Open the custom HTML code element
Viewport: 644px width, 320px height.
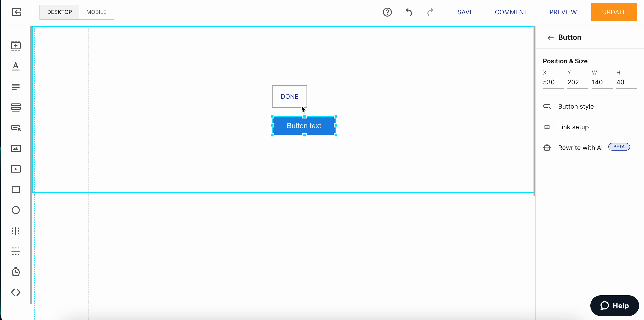point(15,292)
